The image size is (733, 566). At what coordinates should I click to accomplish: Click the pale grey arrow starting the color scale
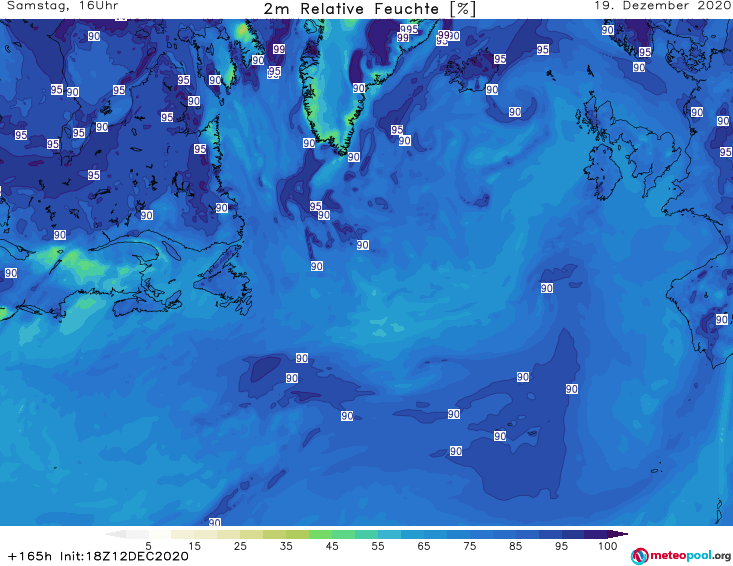point(115,534)
